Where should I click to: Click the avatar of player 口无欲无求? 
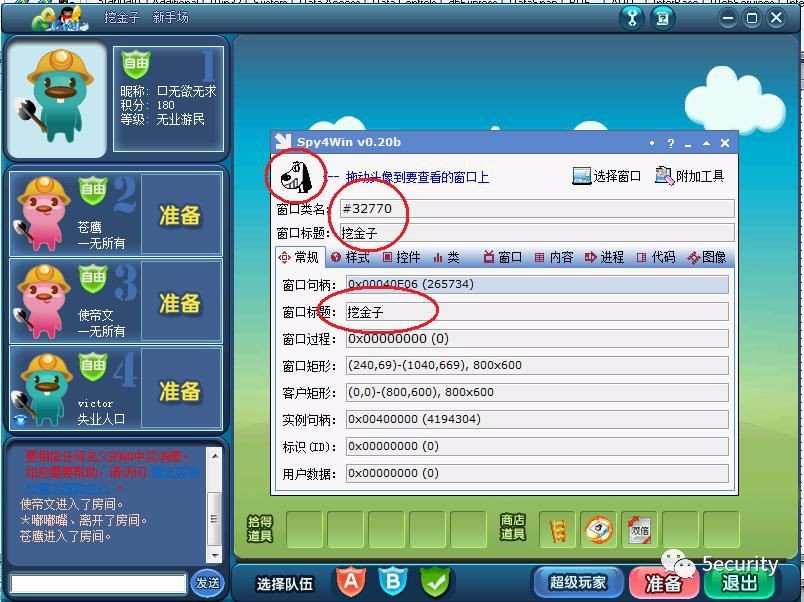56,97
